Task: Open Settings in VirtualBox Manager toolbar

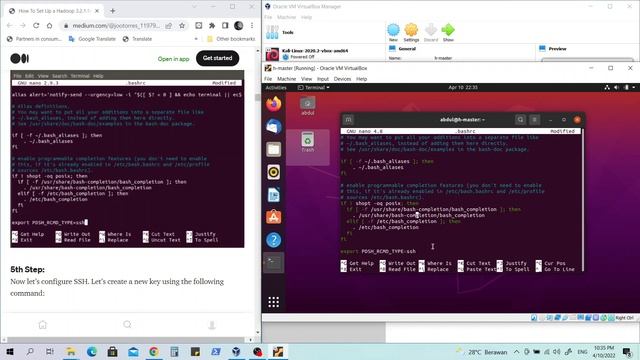Action: click(x=411, y=32)
